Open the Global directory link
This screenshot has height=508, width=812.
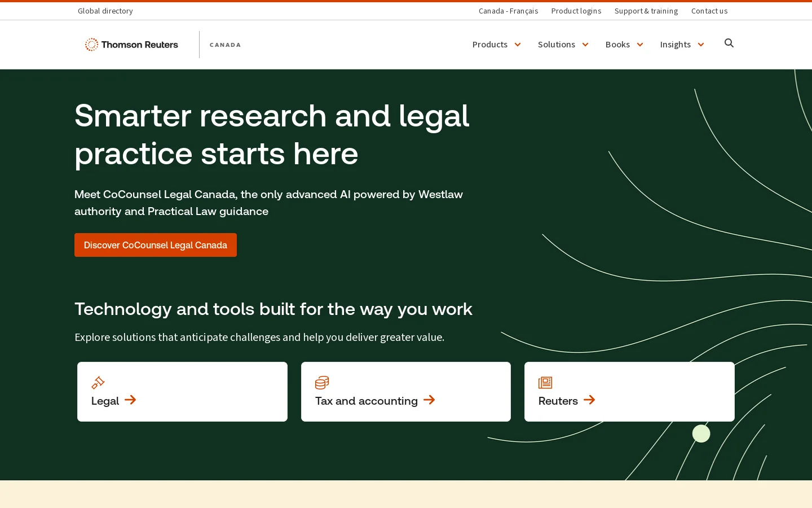(x=105, y=11)
